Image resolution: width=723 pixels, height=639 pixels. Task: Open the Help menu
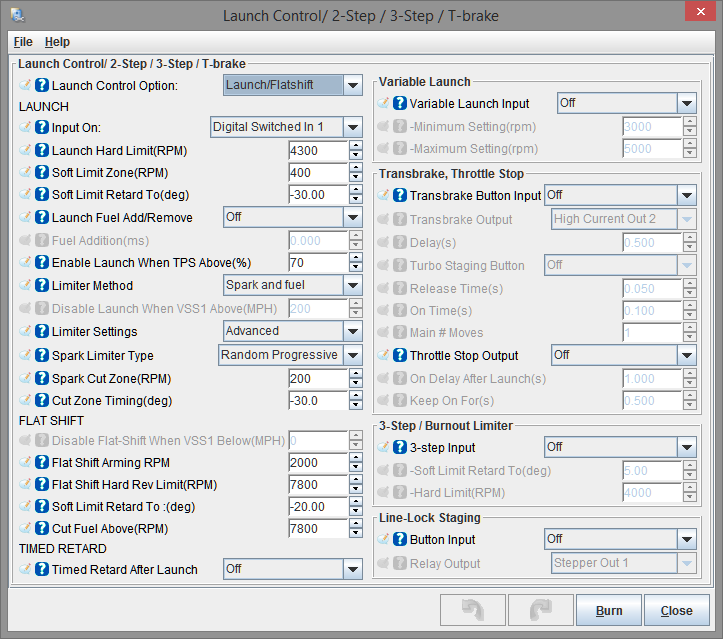57,42
